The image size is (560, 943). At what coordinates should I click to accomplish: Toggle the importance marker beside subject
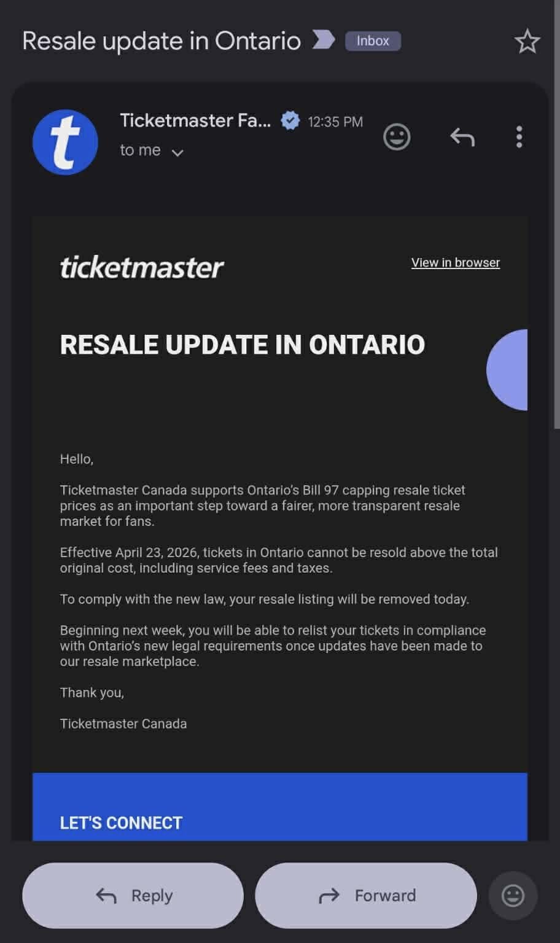click(323, 41)
